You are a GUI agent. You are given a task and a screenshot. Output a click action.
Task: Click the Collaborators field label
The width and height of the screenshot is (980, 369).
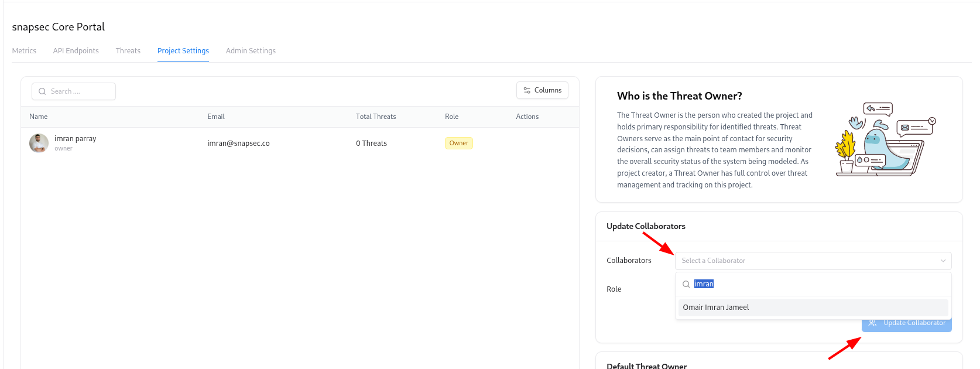click(x=629, y=261)
